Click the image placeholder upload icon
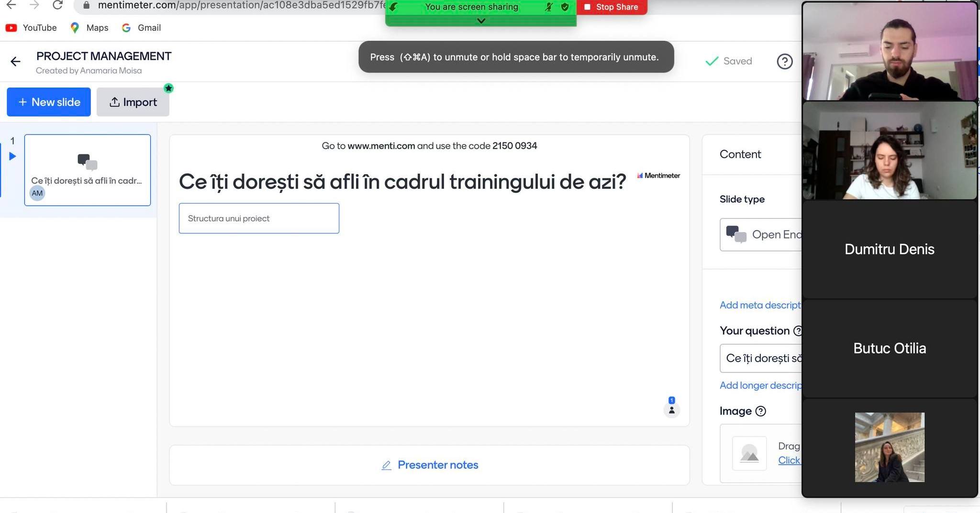This screenshot has width=980, height=513. coord(749,453)
